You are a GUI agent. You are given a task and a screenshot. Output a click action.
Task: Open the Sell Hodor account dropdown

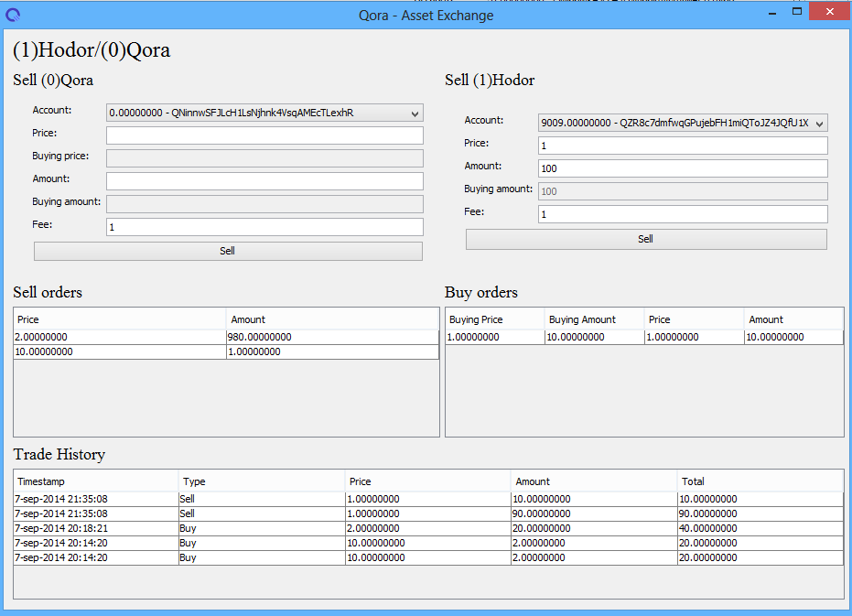tap(683, 123)
